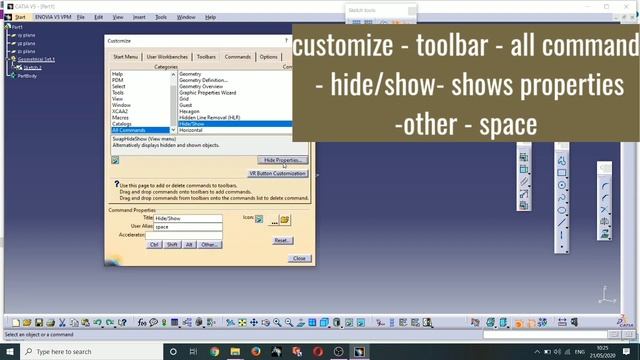Screen dimensions: 640x360
Task: Expand Rectangle tool flyout arrow
Action: point(567,178)
